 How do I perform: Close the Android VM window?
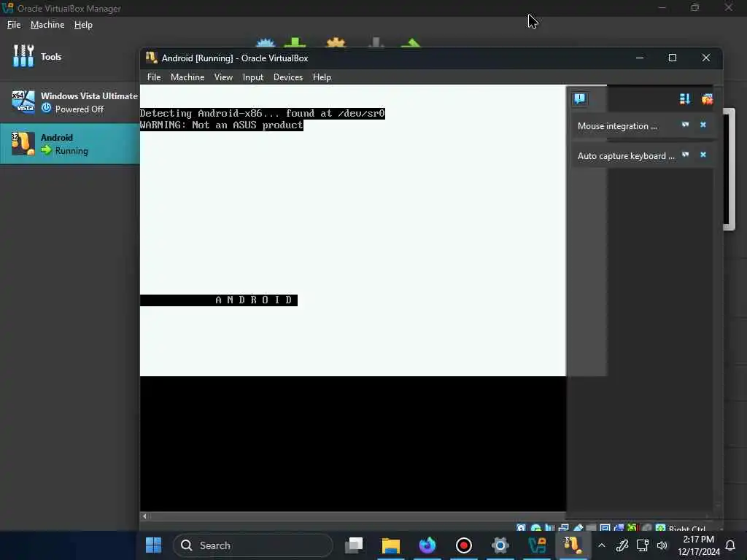click(x=706, y=58)
